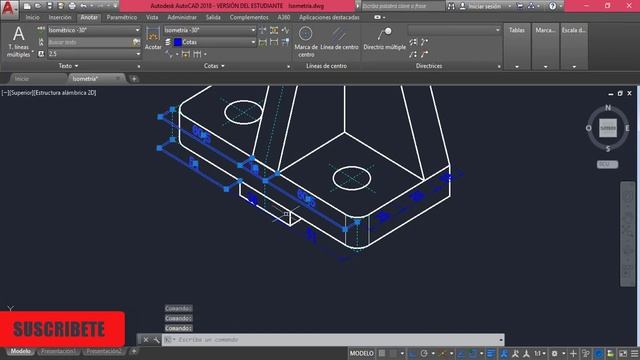Toggle grid display in status bar
This screenshot has width=640, height=360.
pyautogui.click(x=382, y=353)
